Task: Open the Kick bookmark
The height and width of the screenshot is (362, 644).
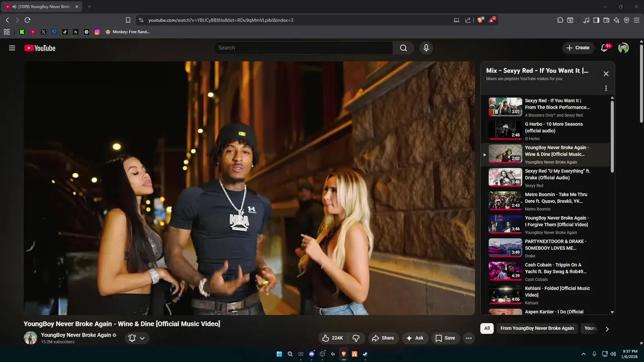Action: 22,32
